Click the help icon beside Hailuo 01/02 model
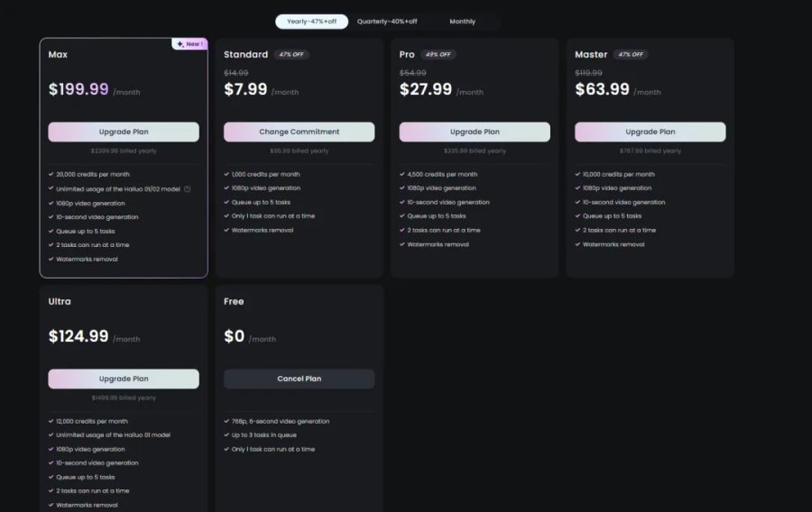The image size is (812, 512). point(188,188)
